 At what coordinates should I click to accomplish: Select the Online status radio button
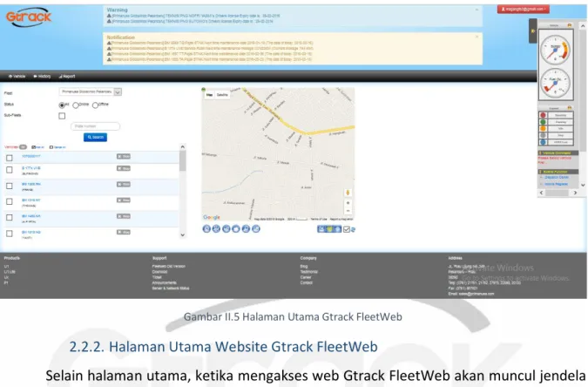76,105
